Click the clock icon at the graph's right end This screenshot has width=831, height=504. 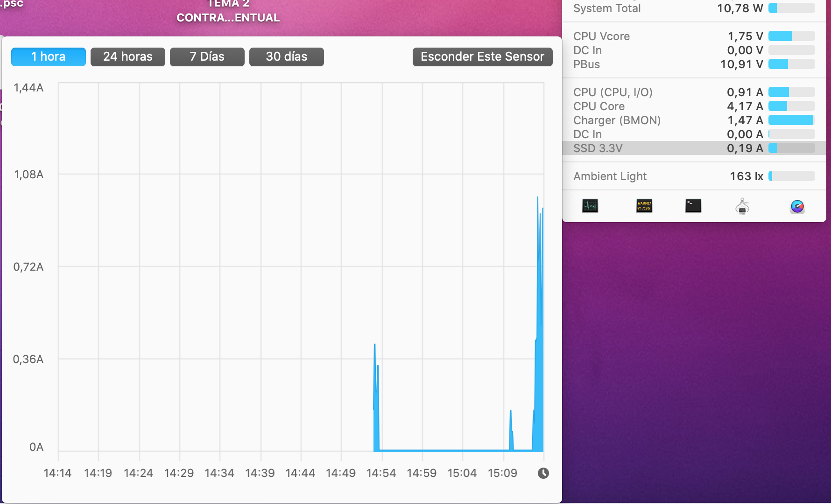point(543,473)
